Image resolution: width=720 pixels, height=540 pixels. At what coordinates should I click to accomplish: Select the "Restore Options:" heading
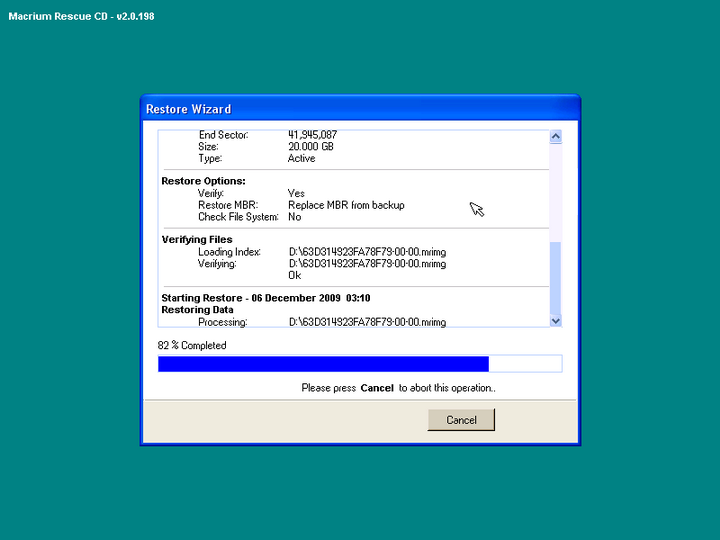pyautogui.click(x=203, y=181)
